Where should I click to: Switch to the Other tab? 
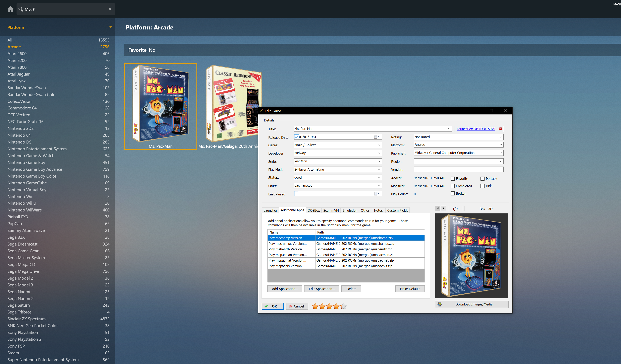(365, 210)
